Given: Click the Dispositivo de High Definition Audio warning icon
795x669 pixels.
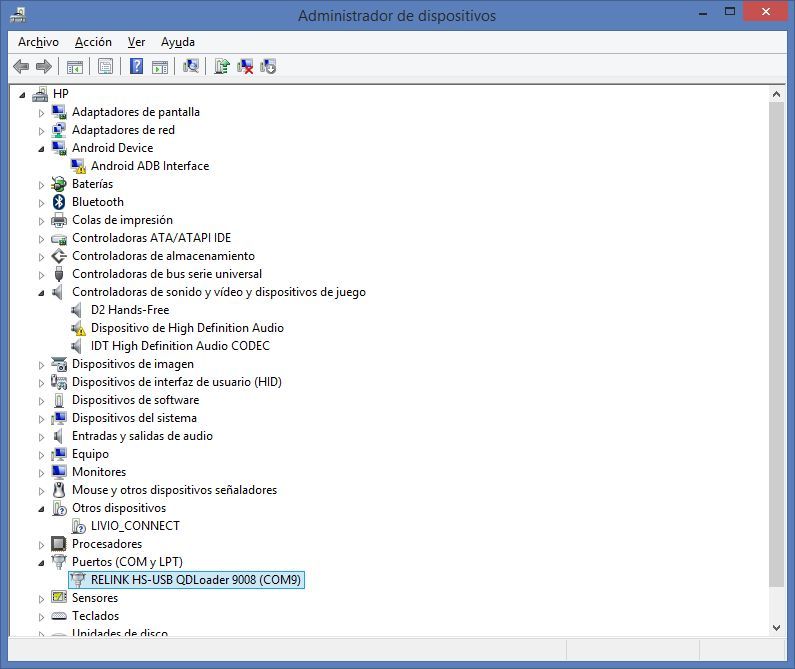Looking at the screenshot, I should [x=78, y=328].
